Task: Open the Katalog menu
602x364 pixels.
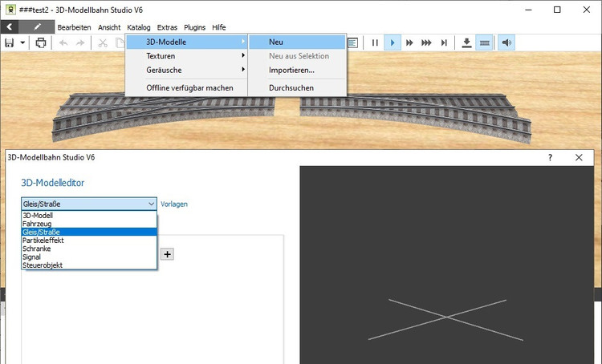Action: 139,27
